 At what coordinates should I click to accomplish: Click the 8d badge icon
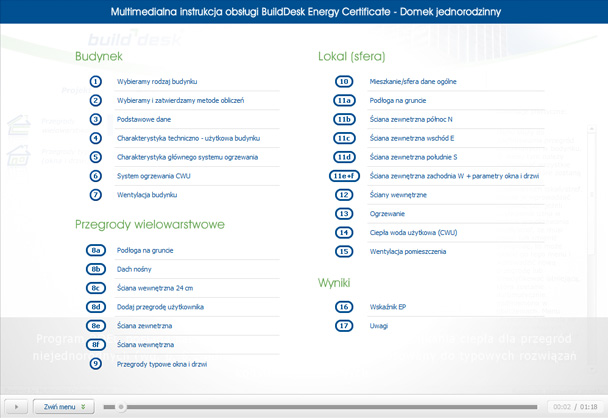[x=96, y=307]
